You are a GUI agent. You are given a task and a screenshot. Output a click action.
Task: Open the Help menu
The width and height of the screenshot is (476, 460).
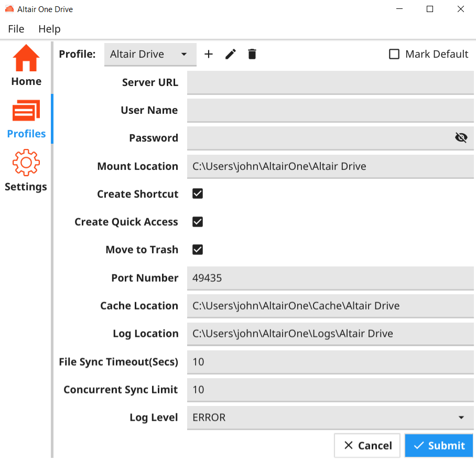pyautogui.click(x=49, y=29)
